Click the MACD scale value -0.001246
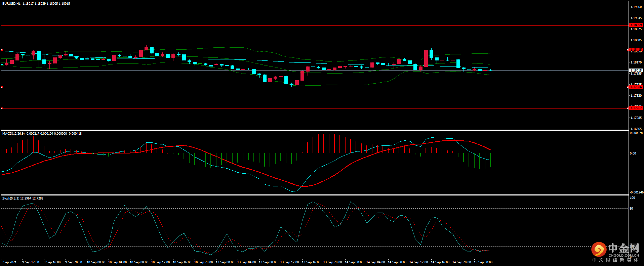 tap(636, 192)
